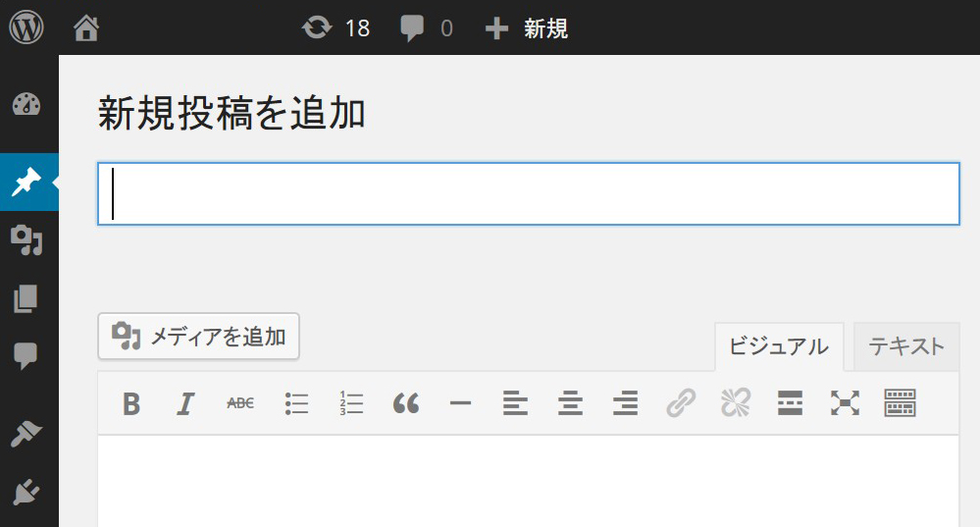This screenshot has width=980, height=527.
Task: Enter distraction-free fullscreen mode
Action: [845, 403]
